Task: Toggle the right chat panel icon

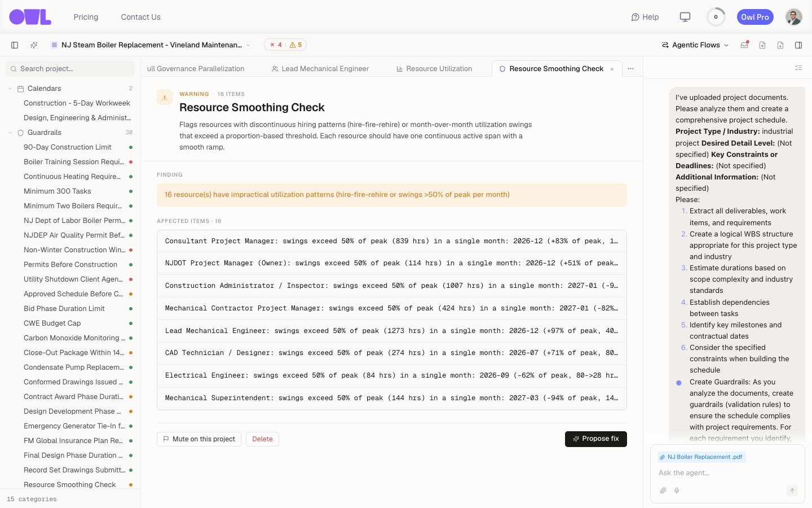Action: coord(798,45)
